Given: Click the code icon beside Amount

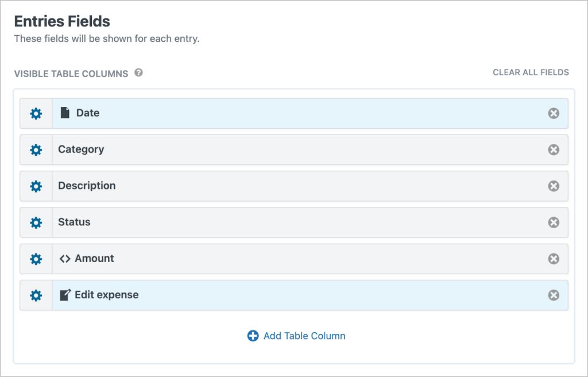Looking at the screenshot, I should (64, 259).
